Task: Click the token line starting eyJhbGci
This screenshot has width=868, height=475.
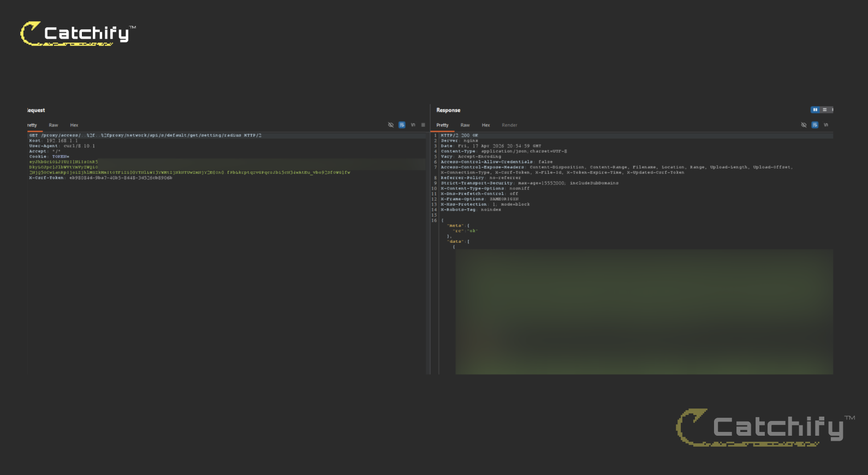Action: coord(64,162)
